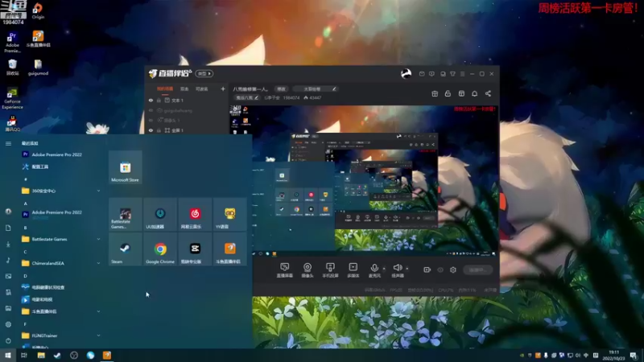
Task: Launch the Steam tile in Start menu
Action: pyautogui.click(x=126, y=249)
